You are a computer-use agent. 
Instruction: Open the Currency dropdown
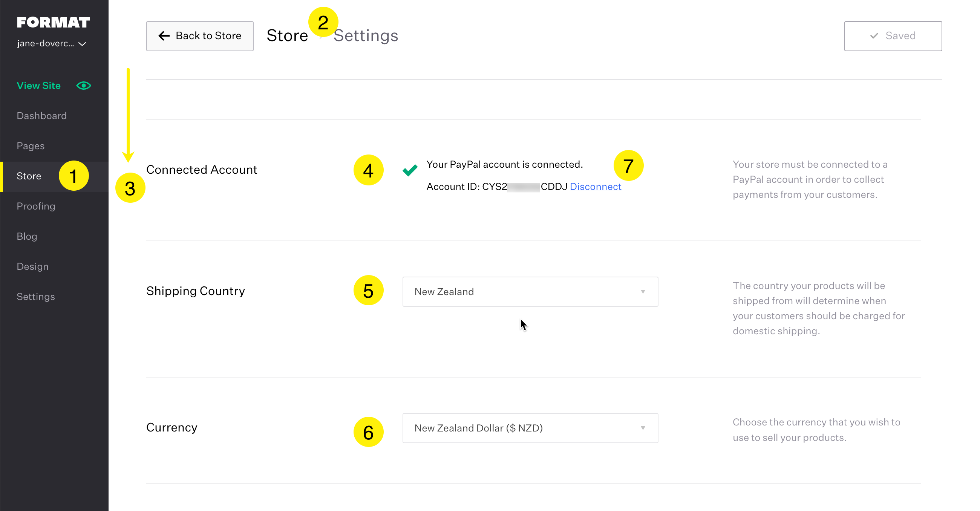(530, 428)
